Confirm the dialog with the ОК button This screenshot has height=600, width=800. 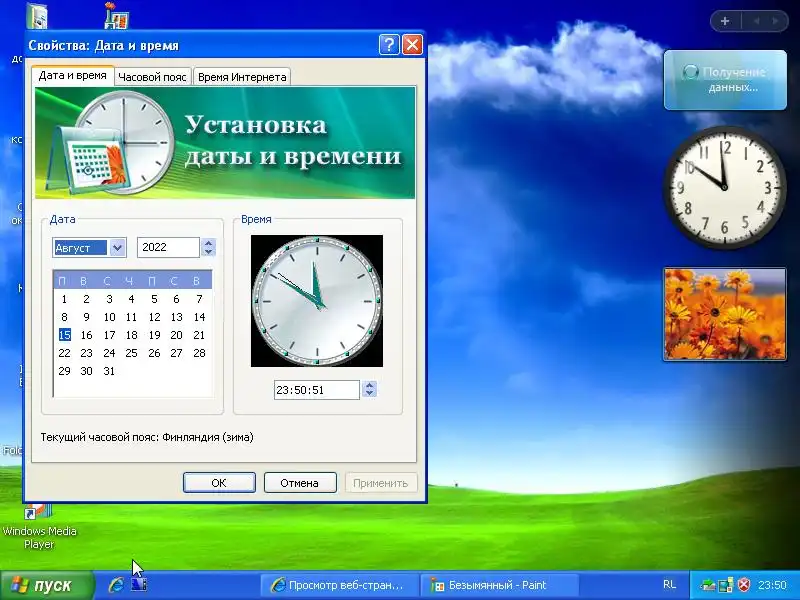(219, 483)
